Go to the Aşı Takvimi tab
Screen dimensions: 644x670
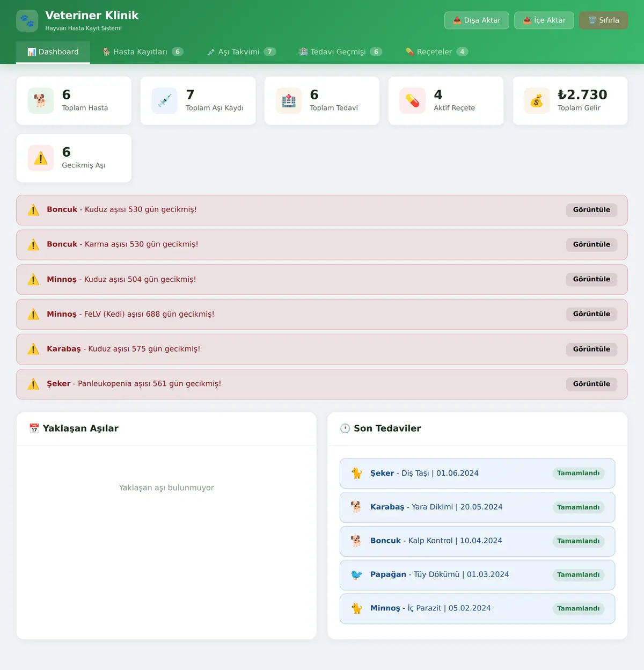[241, 52]
